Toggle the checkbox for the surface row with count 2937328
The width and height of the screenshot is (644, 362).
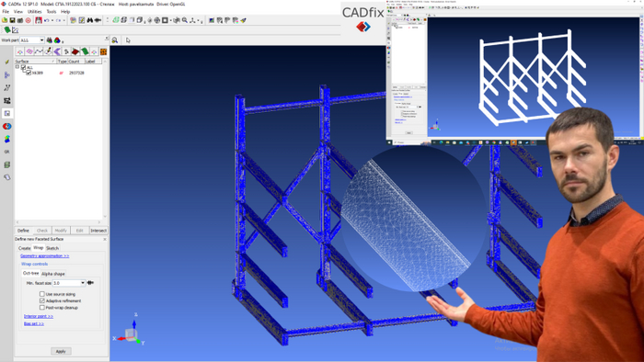point(29,73)
